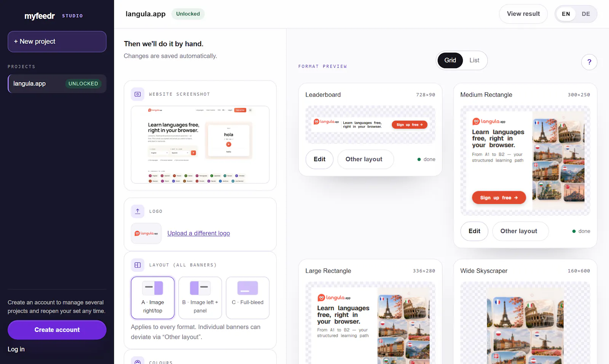Edit the Medium Rectangle banner
609x364 pixels.
point(474,231)
